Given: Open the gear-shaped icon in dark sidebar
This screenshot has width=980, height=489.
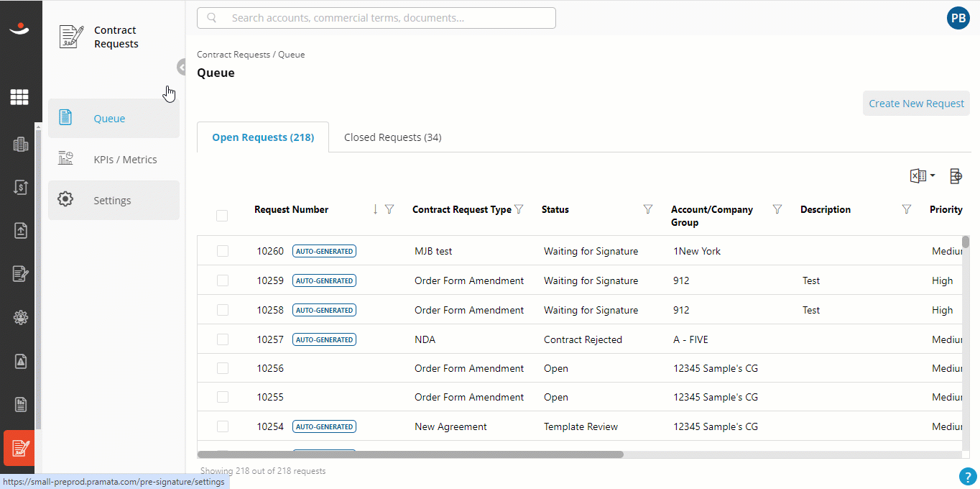Looking at the screenshot, I should [20, 317].
